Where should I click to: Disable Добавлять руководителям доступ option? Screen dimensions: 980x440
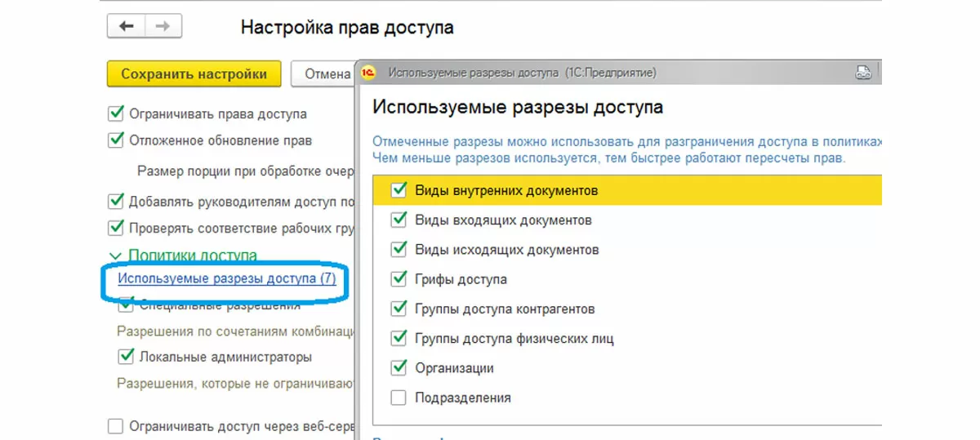click(x=116, y=201)
